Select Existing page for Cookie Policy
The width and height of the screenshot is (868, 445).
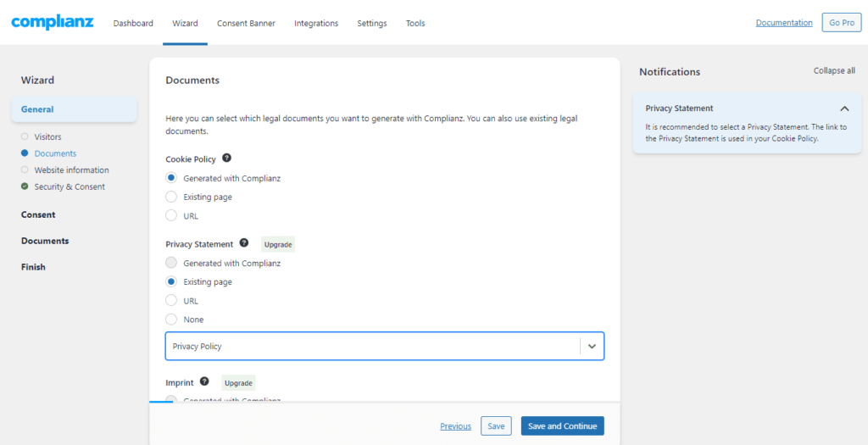point(171,197)
